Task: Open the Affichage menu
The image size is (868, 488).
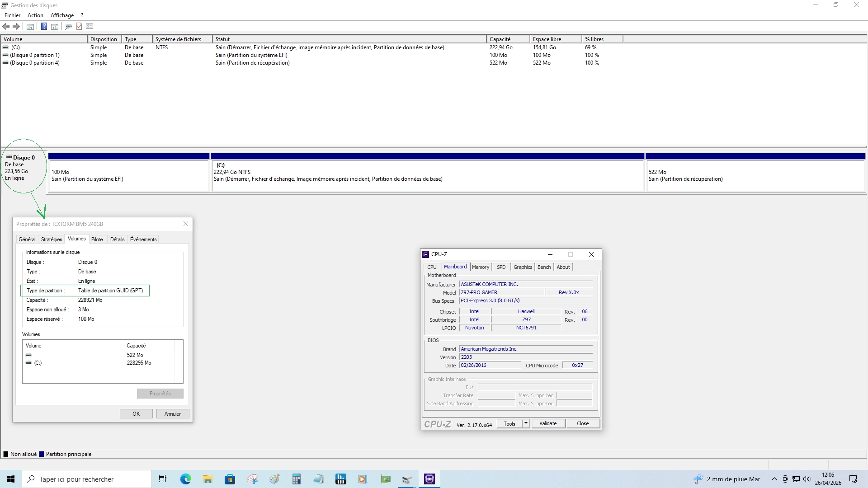Action: [x=62, y=15]
